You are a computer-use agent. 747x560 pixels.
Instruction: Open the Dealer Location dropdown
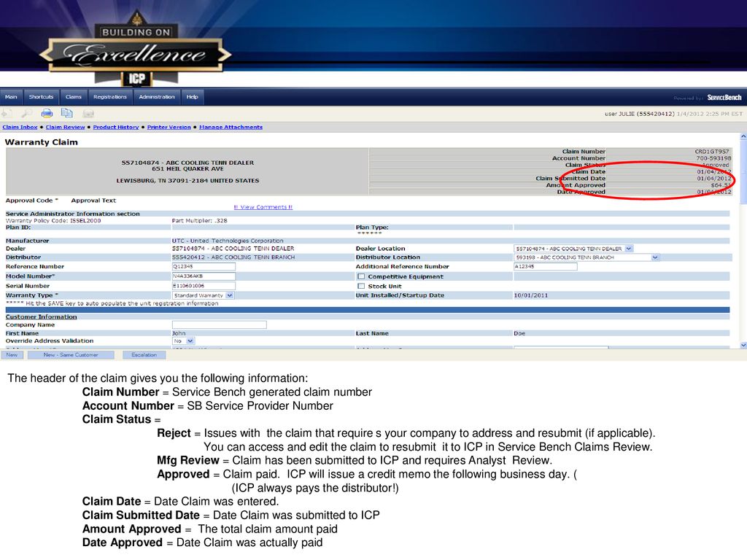(x=628, y=249)
